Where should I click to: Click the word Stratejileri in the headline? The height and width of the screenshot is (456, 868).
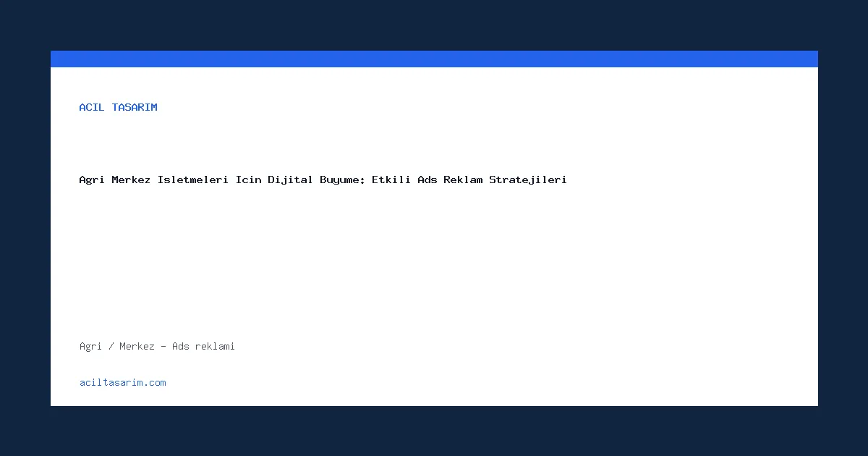(x=528, y=180)
